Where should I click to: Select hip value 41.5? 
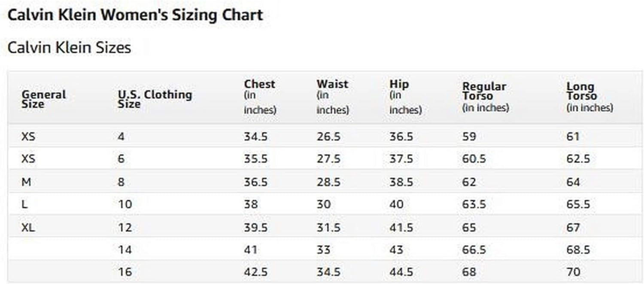pos(401,228)
